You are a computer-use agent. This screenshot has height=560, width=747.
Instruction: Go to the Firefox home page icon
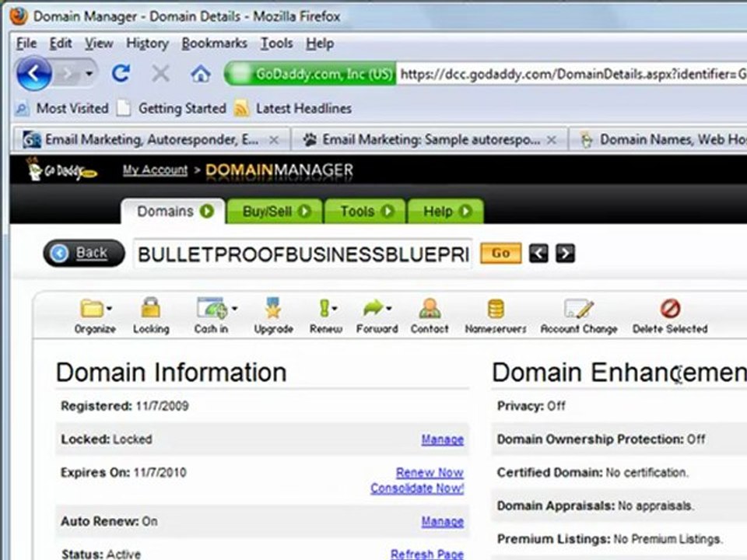point(201,73)
